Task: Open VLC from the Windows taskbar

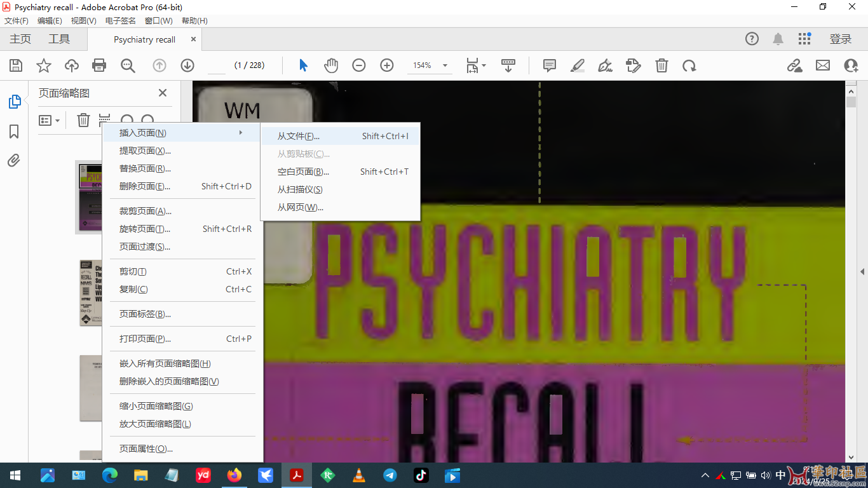Action: pos(359,475)
